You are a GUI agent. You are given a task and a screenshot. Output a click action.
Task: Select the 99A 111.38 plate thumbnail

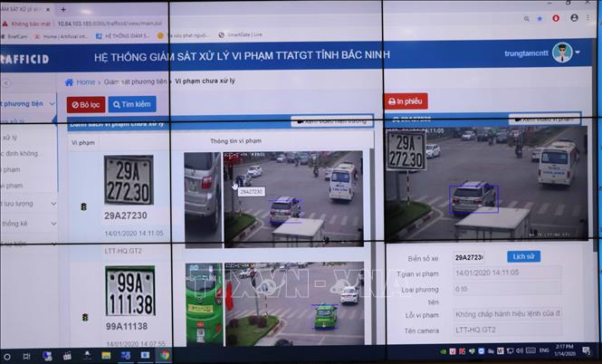point(130,291)
